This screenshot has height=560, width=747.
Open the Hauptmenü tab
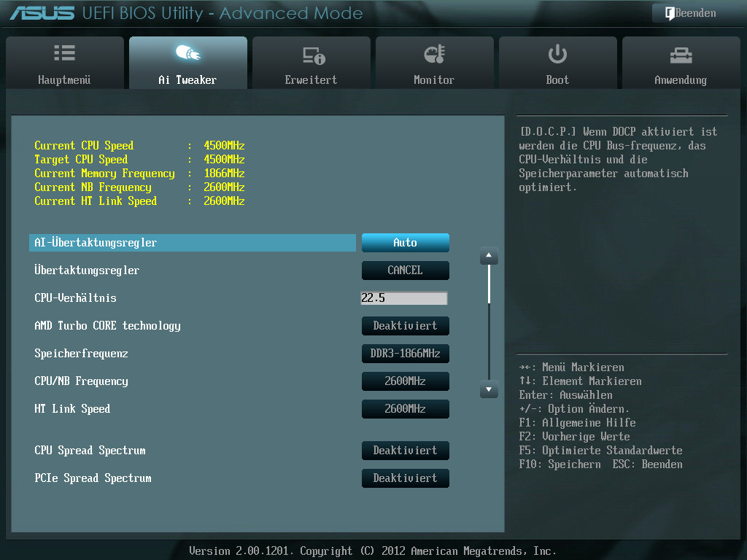pos(65,63)
